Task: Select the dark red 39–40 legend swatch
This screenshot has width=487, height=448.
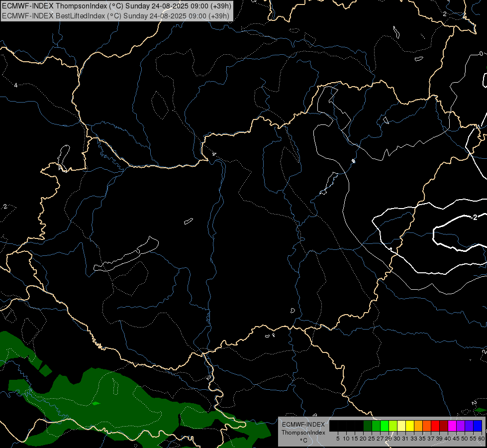Action: click(444, 426)
